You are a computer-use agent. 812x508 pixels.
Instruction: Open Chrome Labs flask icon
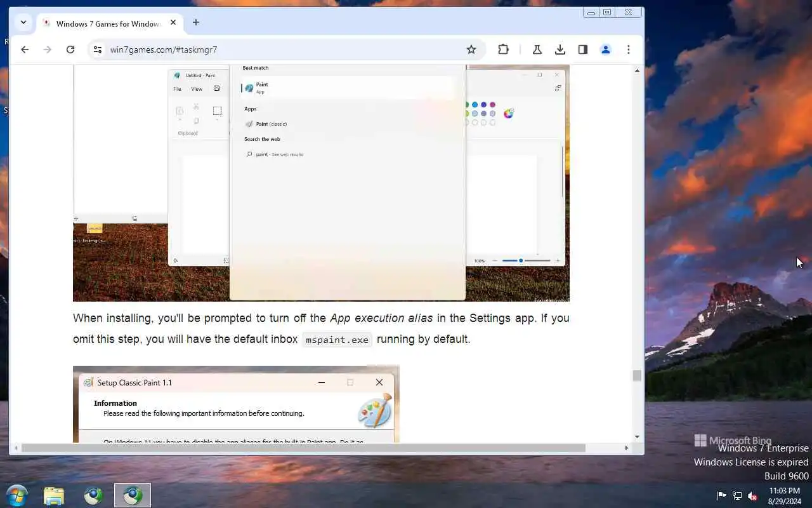click(537, 50)
